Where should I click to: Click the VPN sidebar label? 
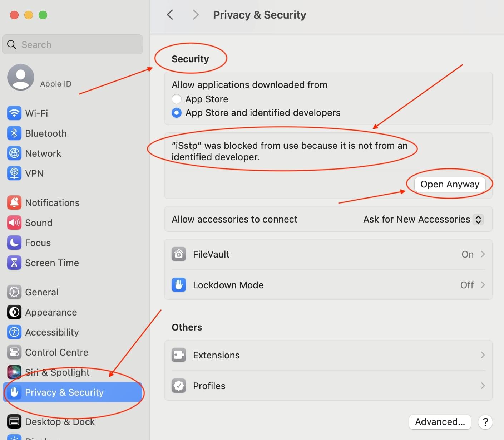pos(34,173)
